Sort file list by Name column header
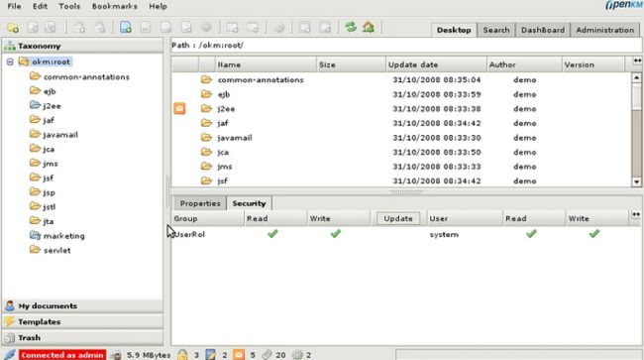644x360 pixels. (x=266, y=64)
